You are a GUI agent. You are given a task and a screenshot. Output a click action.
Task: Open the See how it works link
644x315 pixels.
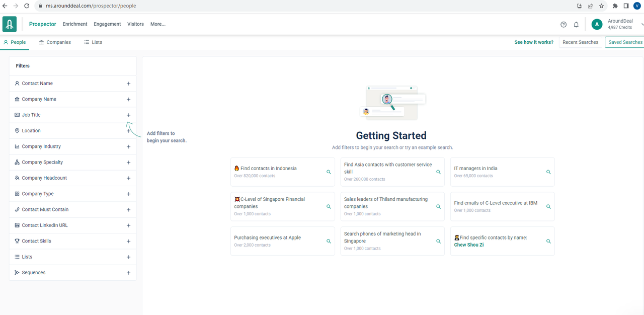tap(533, 42)
